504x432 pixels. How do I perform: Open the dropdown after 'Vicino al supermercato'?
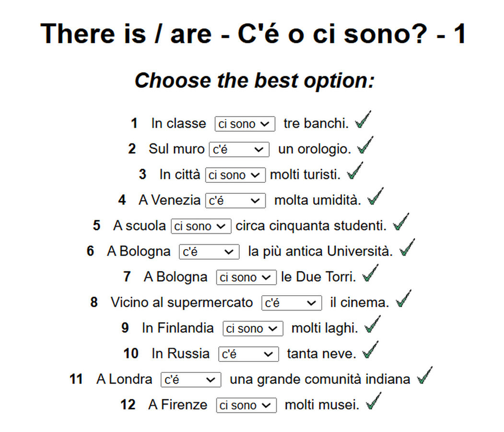(291, 303)
